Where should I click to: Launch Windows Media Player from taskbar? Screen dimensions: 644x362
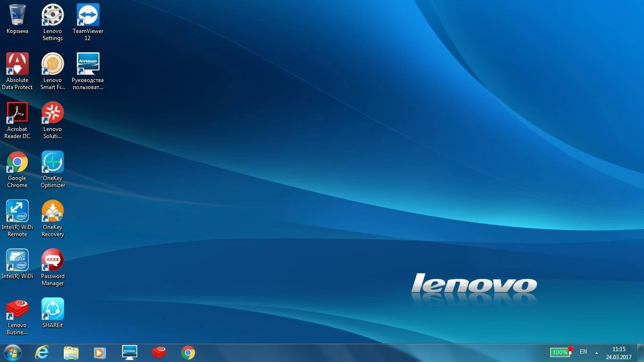(99, 353)
